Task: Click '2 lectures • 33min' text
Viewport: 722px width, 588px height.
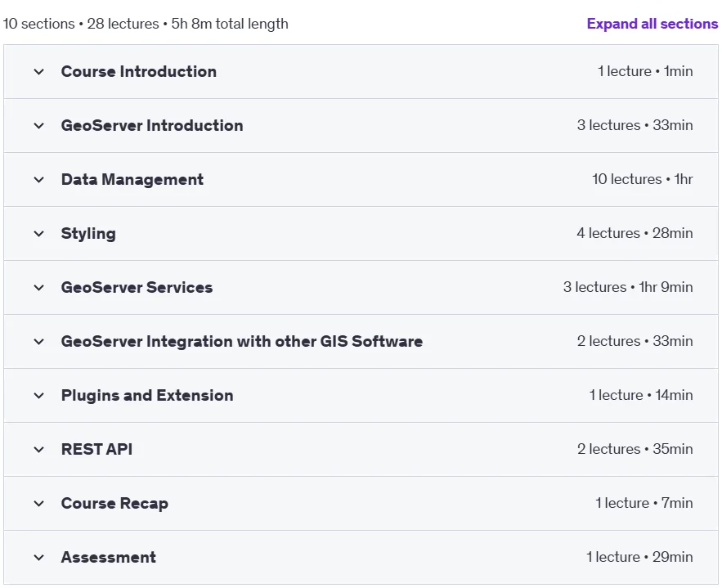Action: click(635, 341)
